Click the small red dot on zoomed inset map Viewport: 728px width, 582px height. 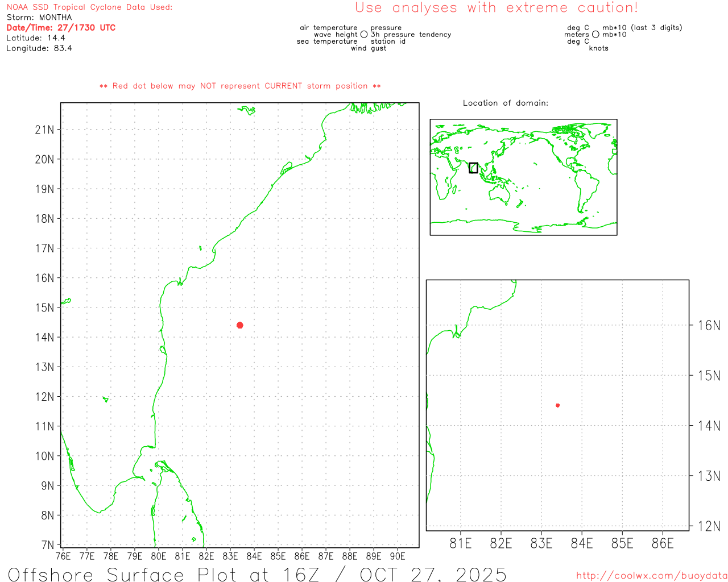tap(558, 405)
